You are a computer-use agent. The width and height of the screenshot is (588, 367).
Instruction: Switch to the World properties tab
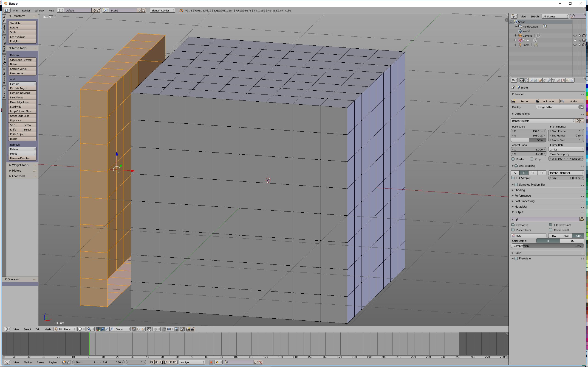click(536, 80)
